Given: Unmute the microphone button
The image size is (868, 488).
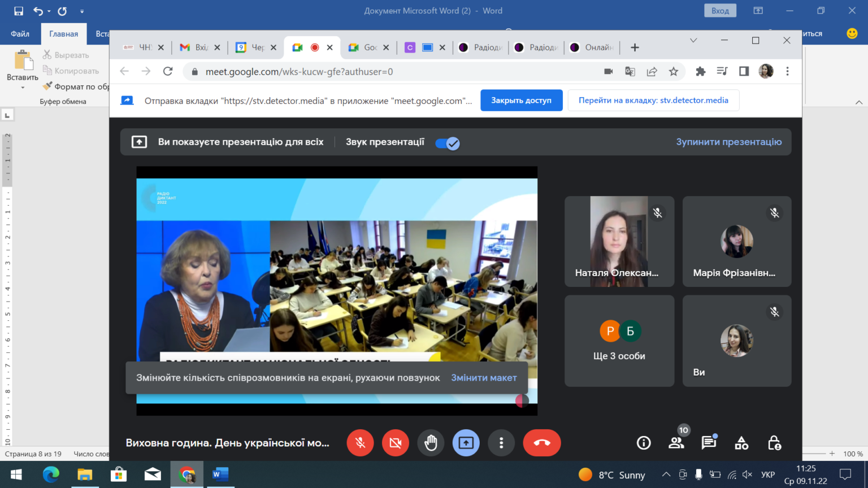Looking at the screenshot, I should click(360, 443).
